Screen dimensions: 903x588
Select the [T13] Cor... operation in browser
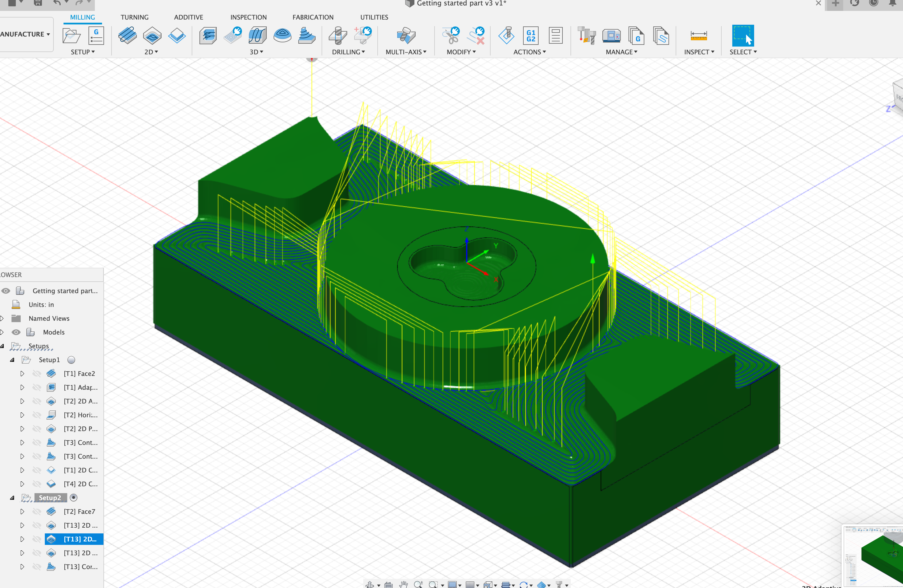click(x=80, y=566)
